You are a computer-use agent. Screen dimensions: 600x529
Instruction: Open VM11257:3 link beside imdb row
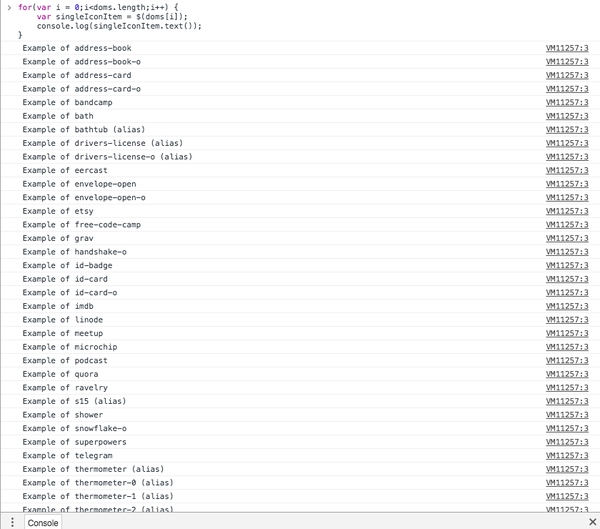567,306
